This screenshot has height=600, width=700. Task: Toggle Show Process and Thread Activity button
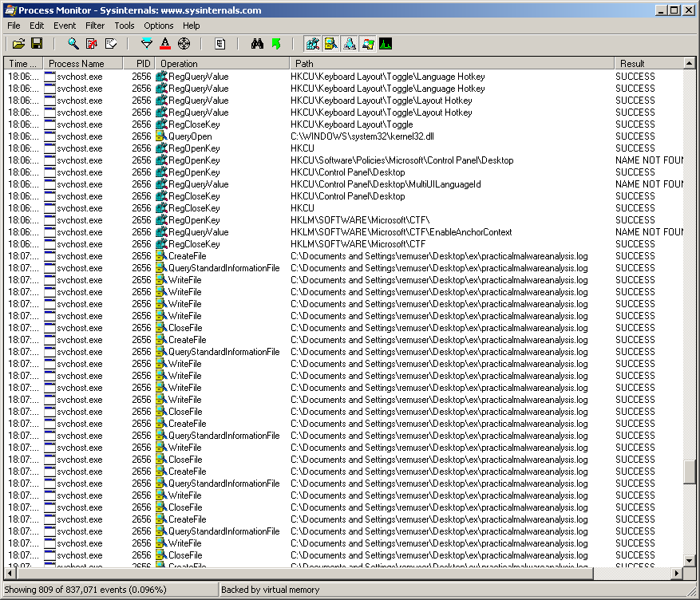point(368,44)
